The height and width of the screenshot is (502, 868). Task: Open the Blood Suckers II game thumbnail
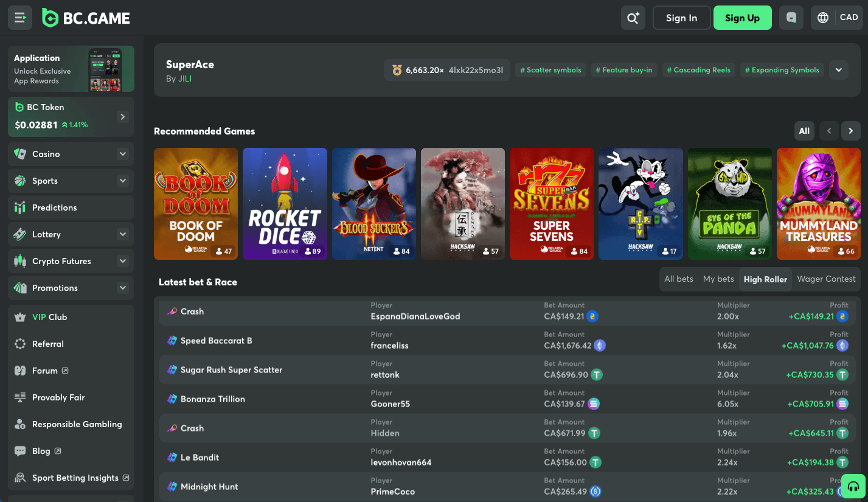(374, 204)
